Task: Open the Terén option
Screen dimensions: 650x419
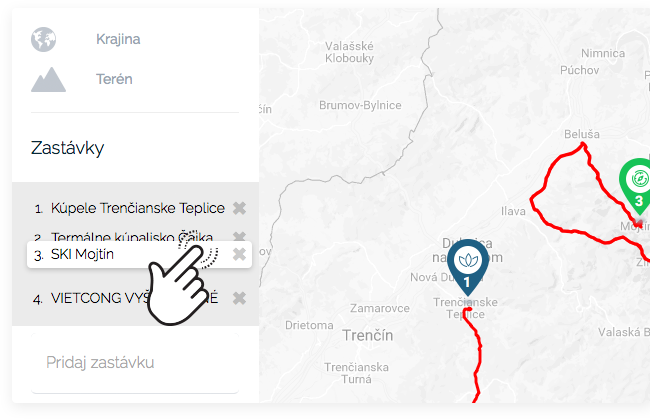Action: click(x=114, y=79)
